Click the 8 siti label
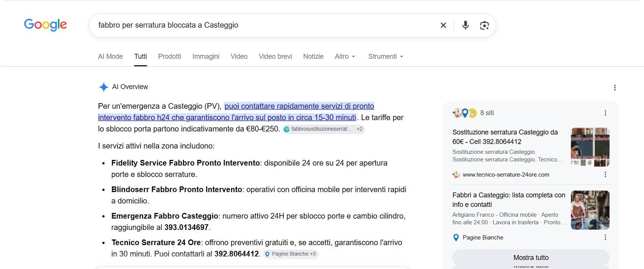 coord(487,113)
